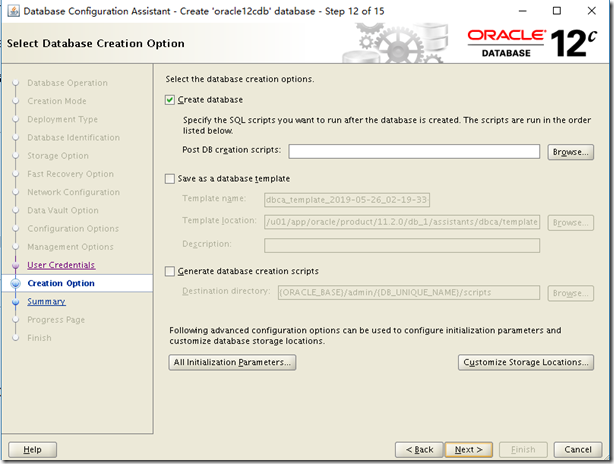Minimize the Database Configuration Assistant window
The width and height of the screenshot is (614, 464).
click(x=522, y=11)
